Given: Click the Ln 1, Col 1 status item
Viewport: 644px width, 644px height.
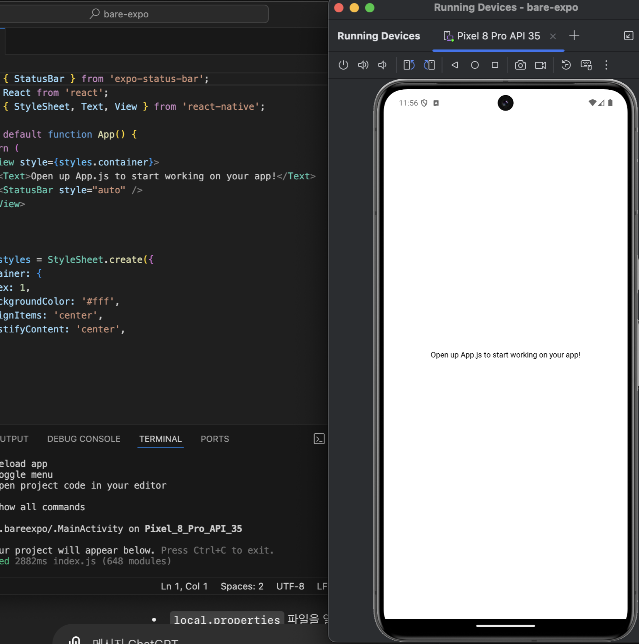Looking at the screenshot, I should (184, 586).
